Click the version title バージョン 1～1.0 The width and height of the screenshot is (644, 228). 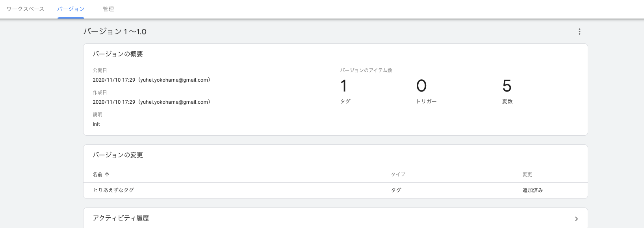point(115,31)
